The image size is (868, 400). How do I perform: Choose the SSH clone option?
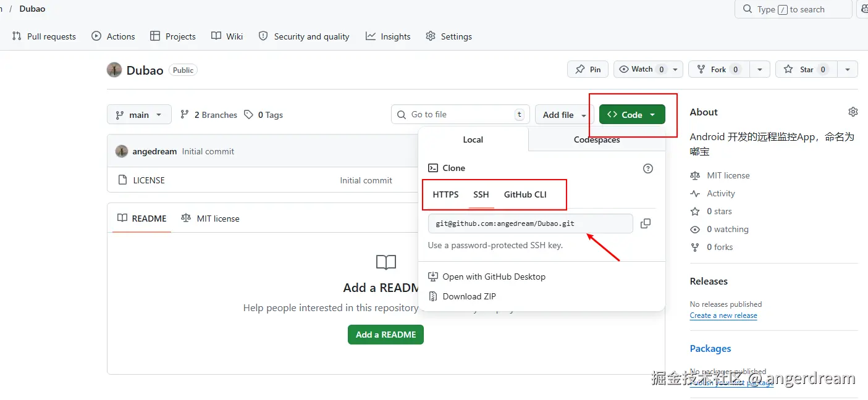pyautogui.click(x=481, y=194)
